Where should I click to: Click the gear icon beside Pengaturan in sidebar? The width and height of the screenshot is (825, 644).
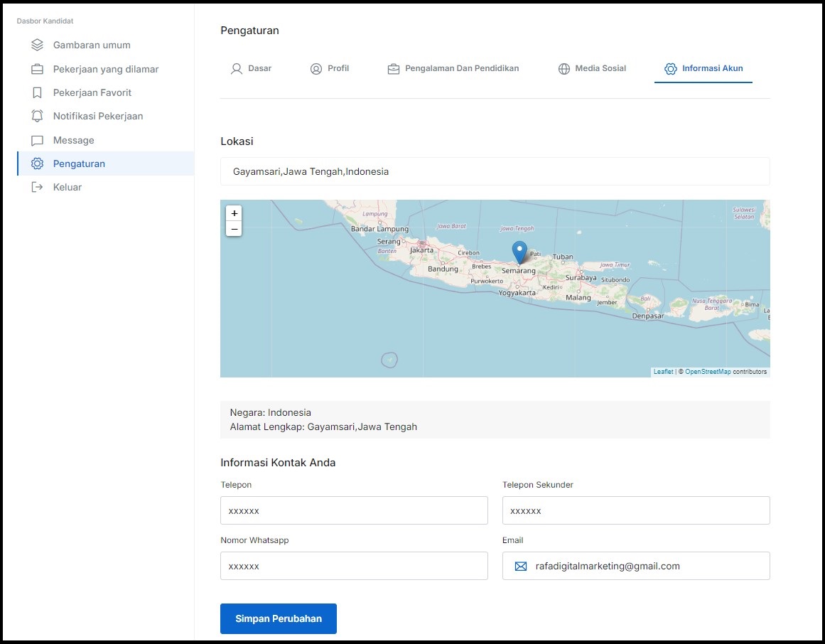click(37, 163)
